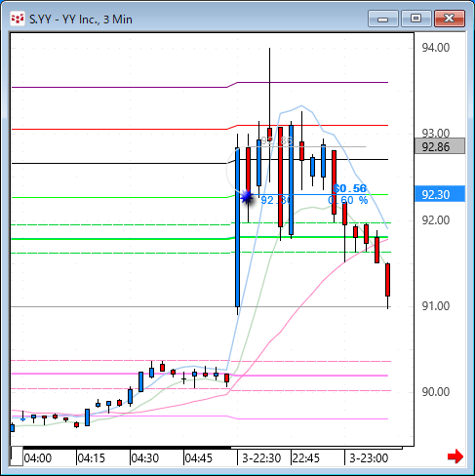Viewport: 475px width, 476px height.
Task: Click the small white box before 04:00
Action: (17, 456)
